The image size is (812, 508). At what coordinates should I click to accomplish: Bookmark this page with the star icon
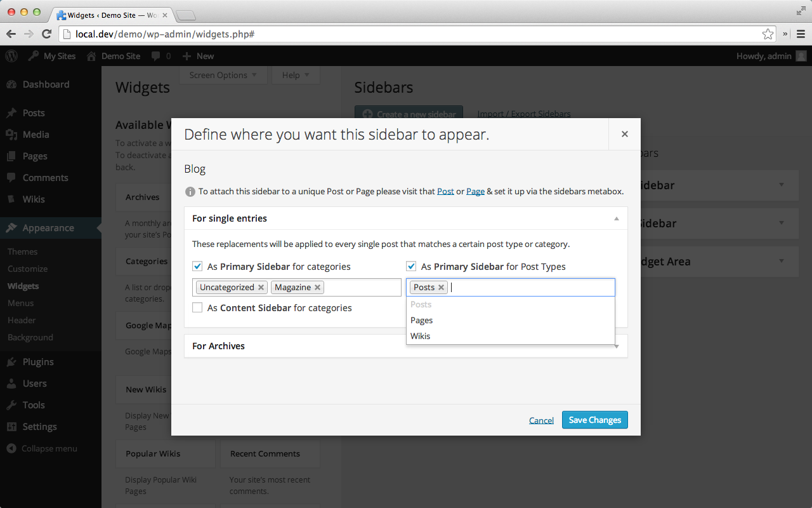click(x=768, y=34)
